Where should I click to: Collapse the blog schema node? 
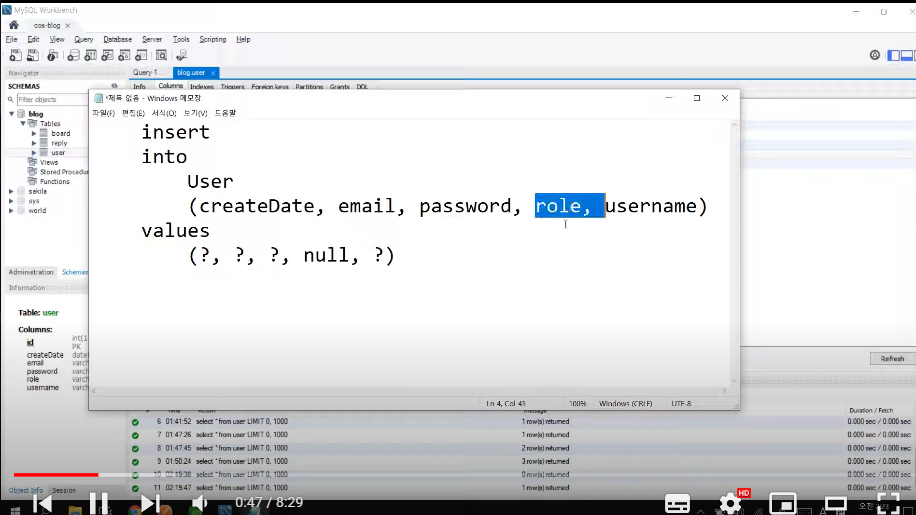[x=12, y=114]
